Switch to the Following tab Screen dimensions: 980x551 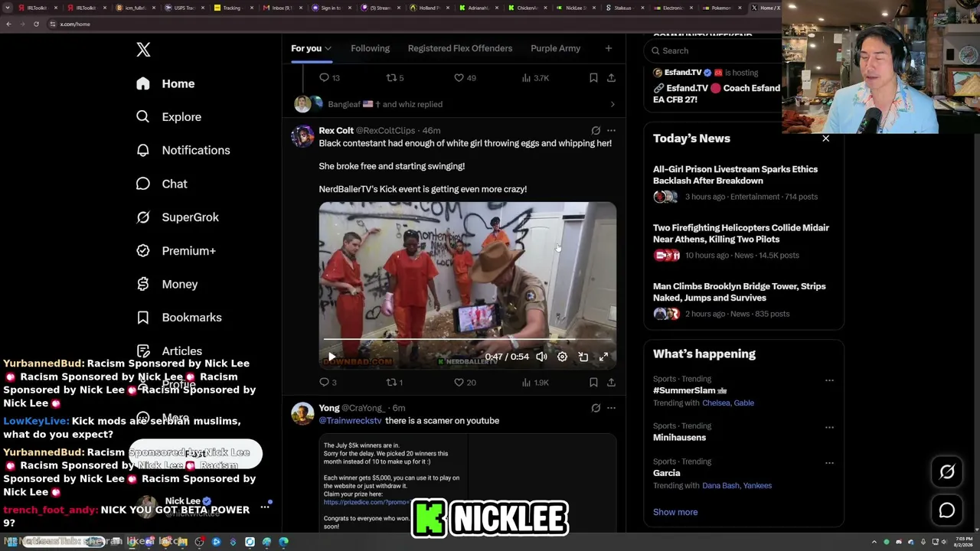pos(370,48)
